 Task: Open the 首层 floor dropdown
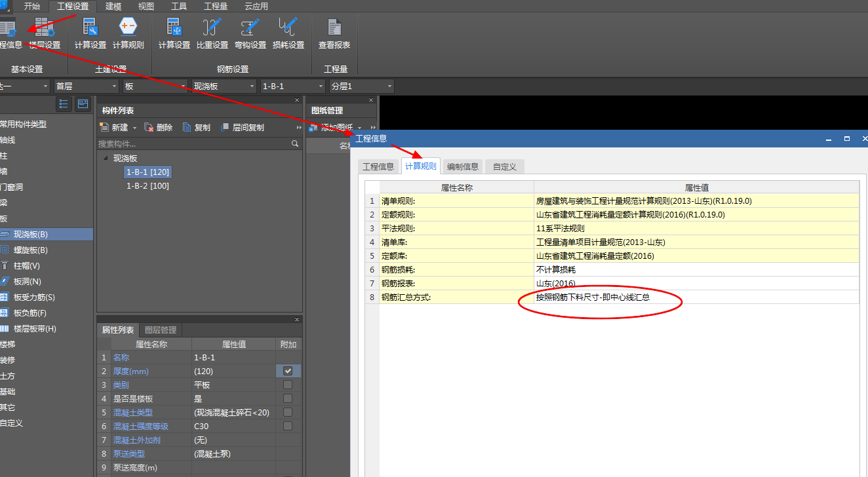tap(87, 86)
